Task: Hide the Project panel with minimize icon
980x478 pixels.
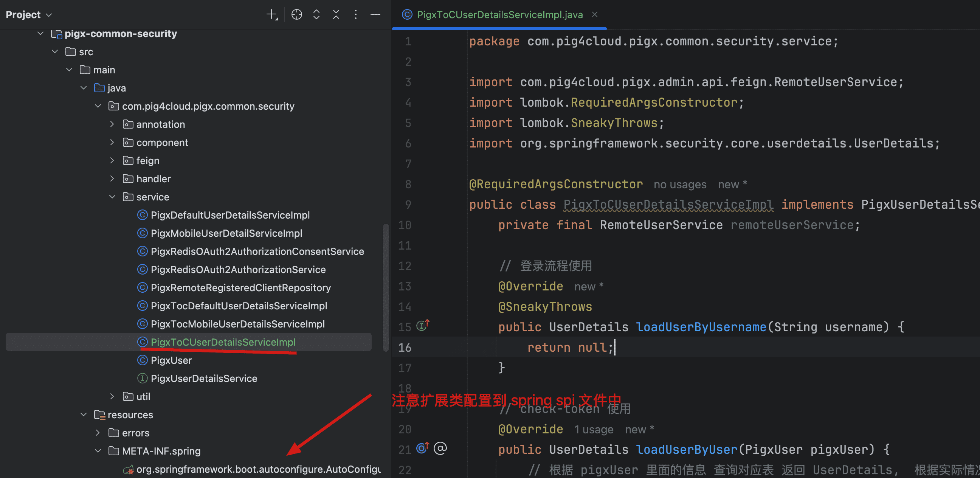Action: 375,15
